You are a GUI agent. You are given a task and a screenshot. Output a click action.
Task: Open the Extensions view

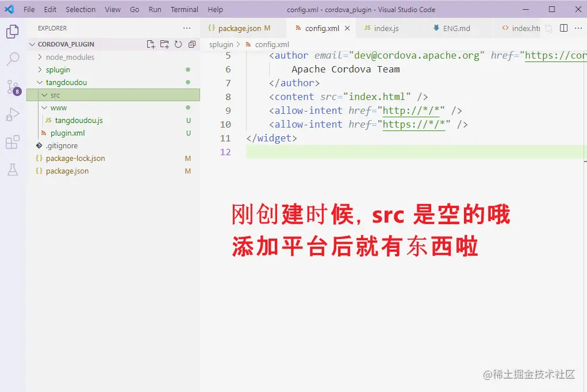(12, 142)
